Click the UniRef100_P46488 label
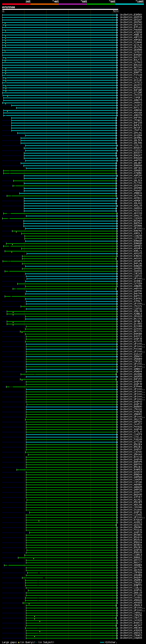146x644 pixels. point(131,30)
